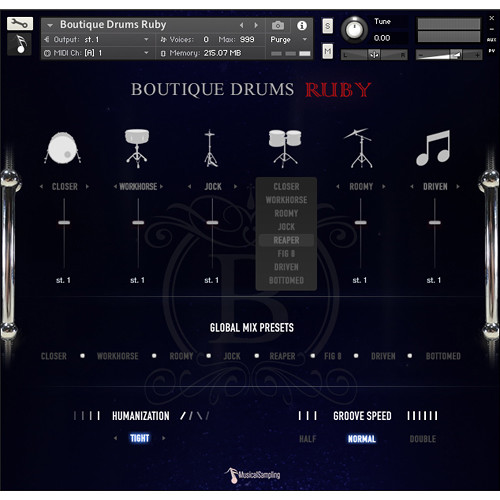This screenshot has width=500, height=500.
Task: Toggle the AUX panel button
Action: (491, 40)
